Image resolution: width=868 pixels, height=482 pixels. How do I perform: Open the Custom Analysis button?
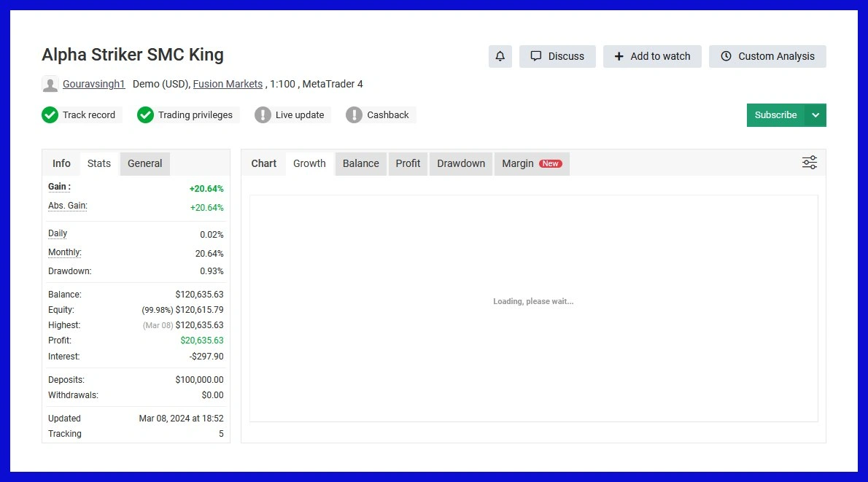[x=767, y=56]
